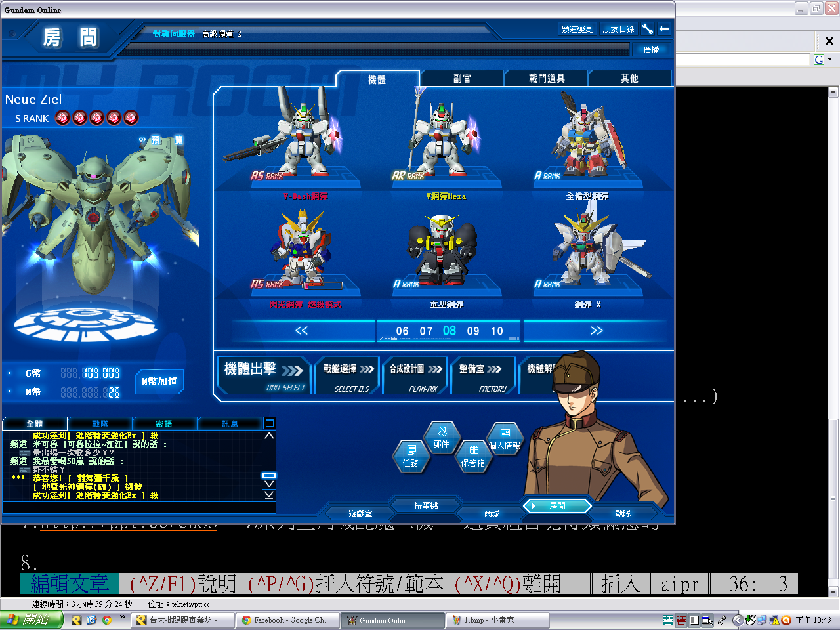
Task: Show the 訊息 messages chat tab
Action: [x=230, y=424]
